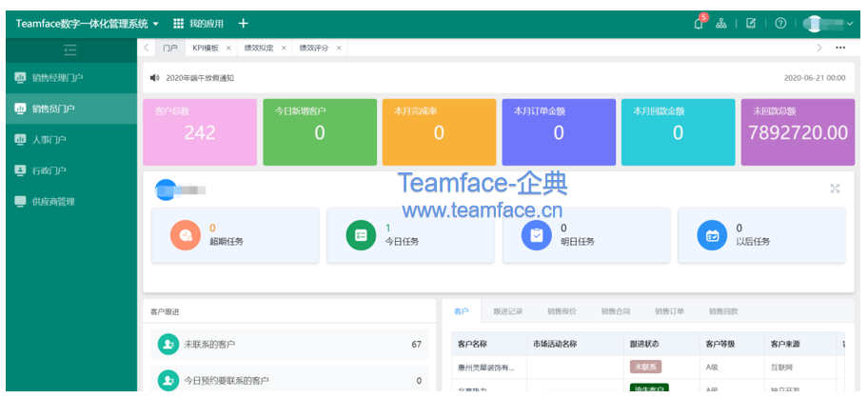Expand the Teamface system name dropdown

[x=155, y=24]
